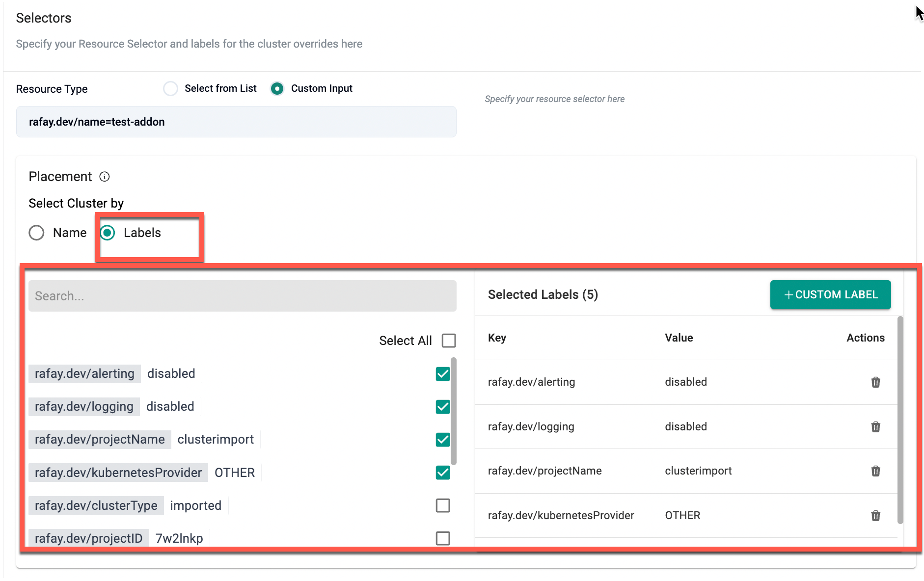Remove rafay.dev/projectName label with trash icon

pyautogui.click(x=875, y=471)
